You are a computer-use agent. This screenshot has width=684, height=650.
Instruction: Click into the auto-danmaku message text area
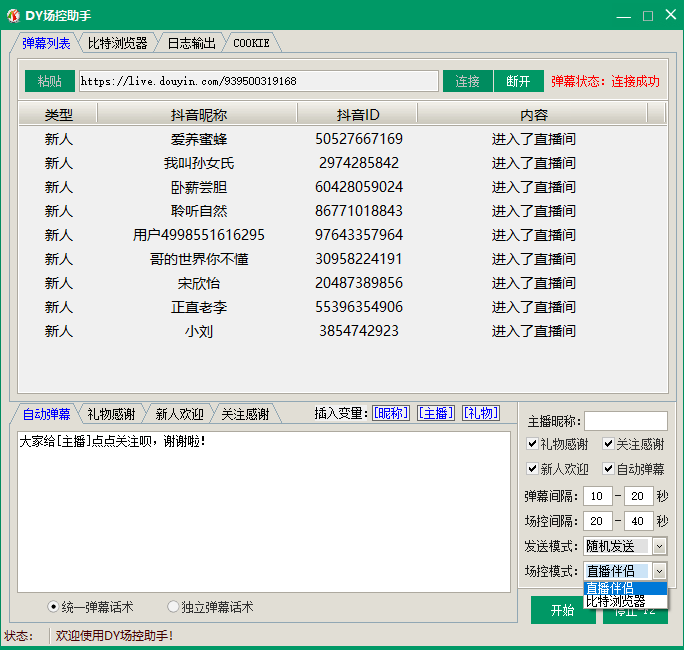pyautogui.click(x=264, y=512)
